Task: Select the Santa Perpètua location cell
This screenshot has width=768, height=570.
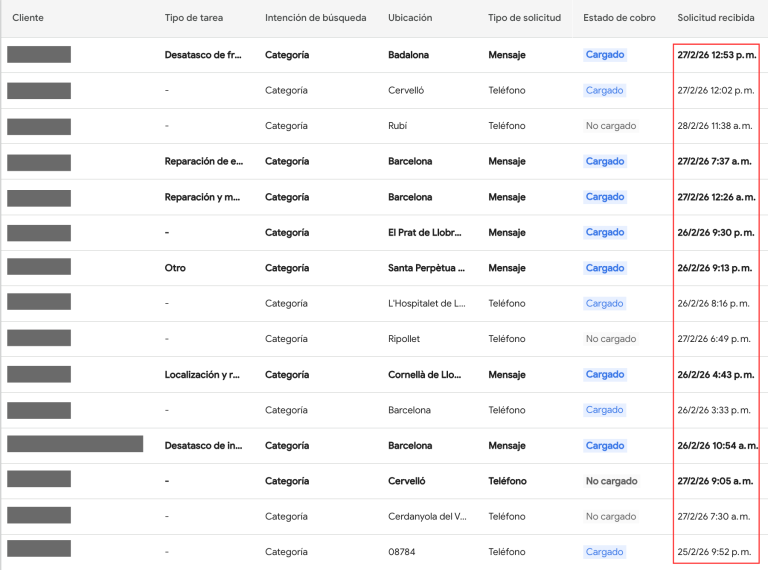Action: pos(424,268)
